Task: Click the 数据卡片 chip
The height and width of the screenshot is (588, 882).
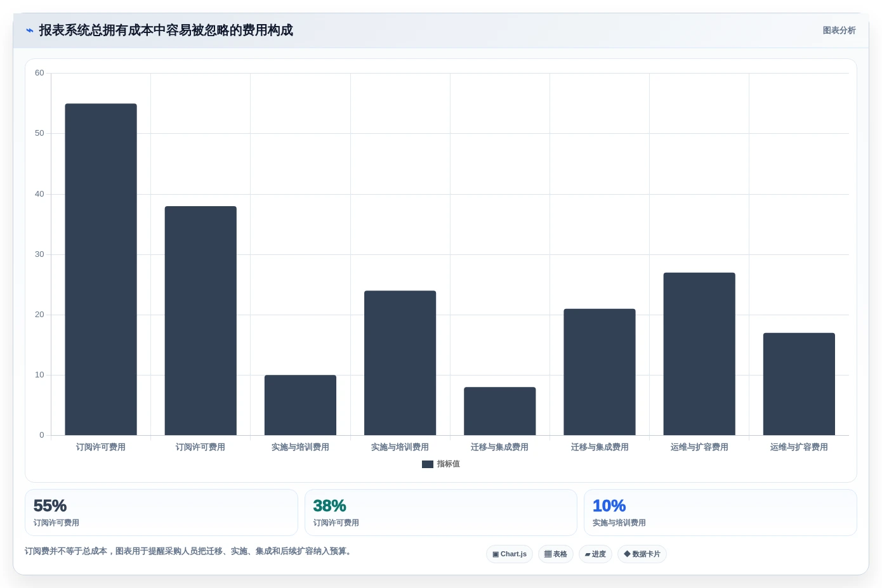Action: (x=642, y=554)
